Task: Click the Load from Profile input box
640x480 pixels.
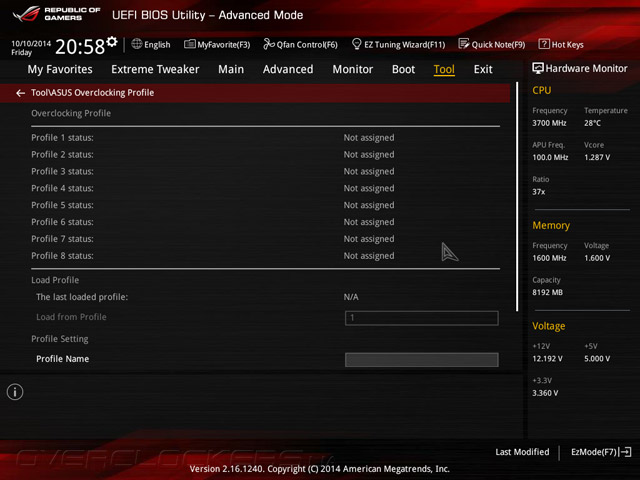Action: coord(422,318)
